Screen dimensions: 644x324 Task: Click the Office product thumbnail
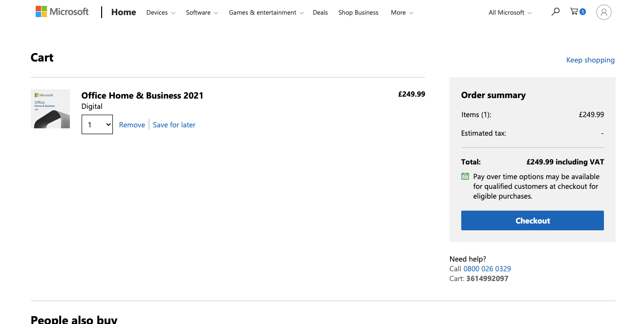[x=50, y=109]
